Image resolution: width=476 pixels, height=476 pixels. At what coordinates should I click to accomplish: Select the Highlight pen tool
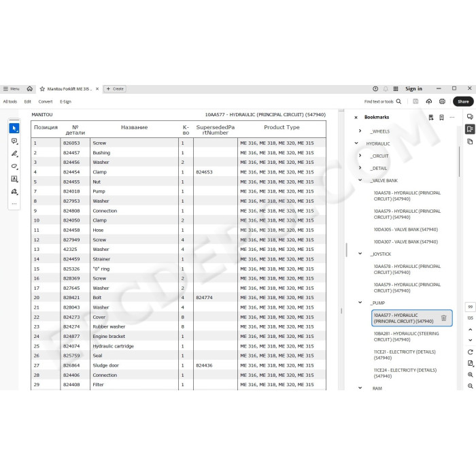coord(14,154)
